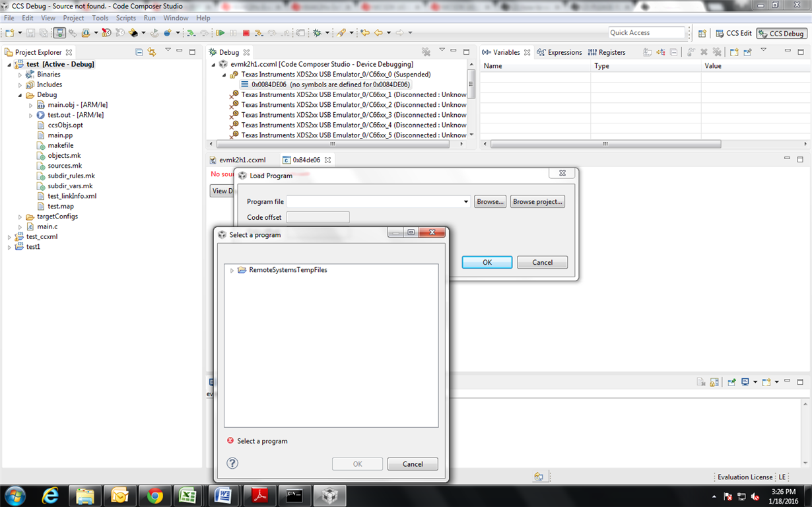Expand the Binaries node
This screenshot has height=507, width=812.
[20, 75]
